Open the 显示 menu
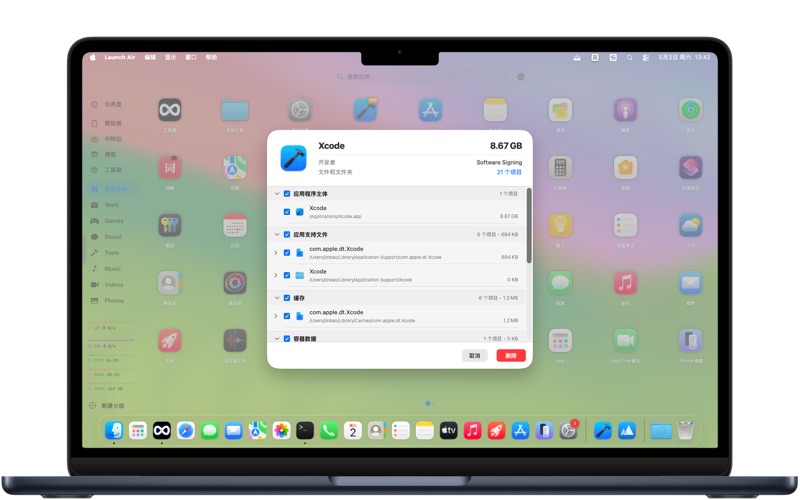The image size is (800, 500). tap(170, 57)
